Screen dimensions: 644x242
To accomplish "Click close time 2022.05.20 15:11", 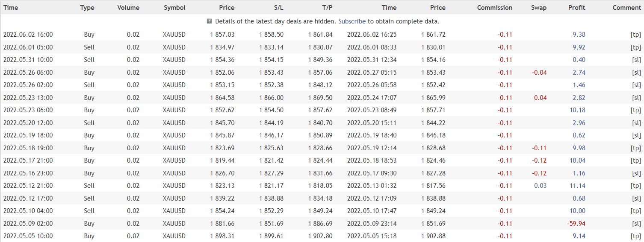I will 372,123.
